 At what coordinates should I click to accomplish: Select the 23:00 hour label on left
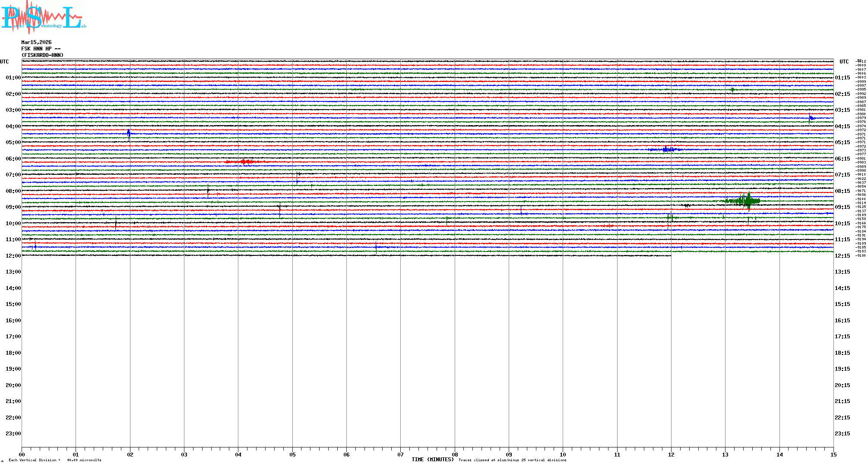click(13, 434)
